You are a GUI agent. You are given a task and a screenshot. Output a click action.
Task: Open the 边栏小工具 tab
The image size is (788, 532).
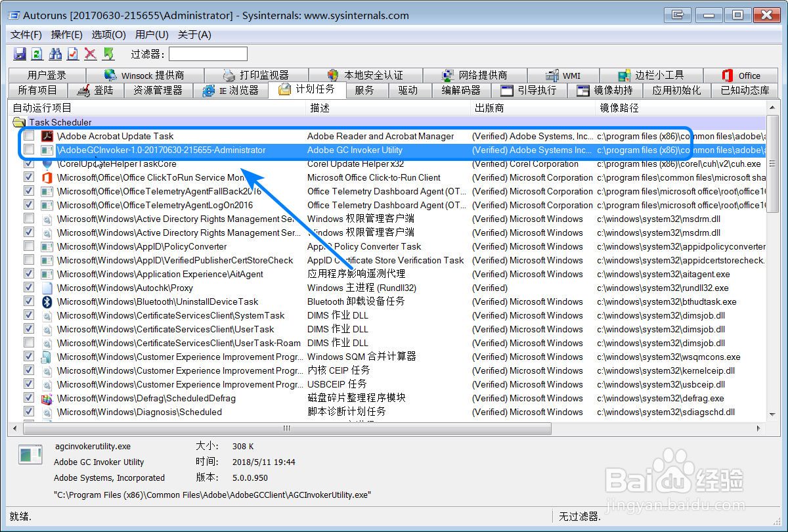651,76
